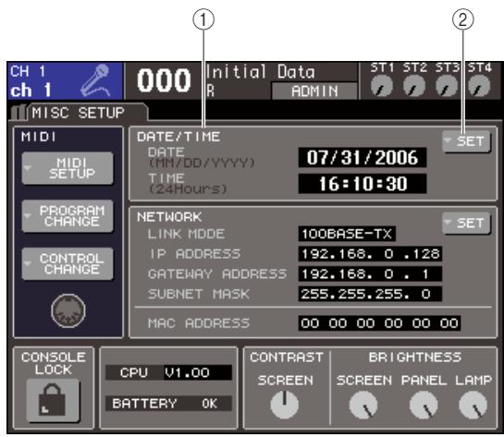
Task: Adjust the ST1 level knob
Action: coord(382,86)
